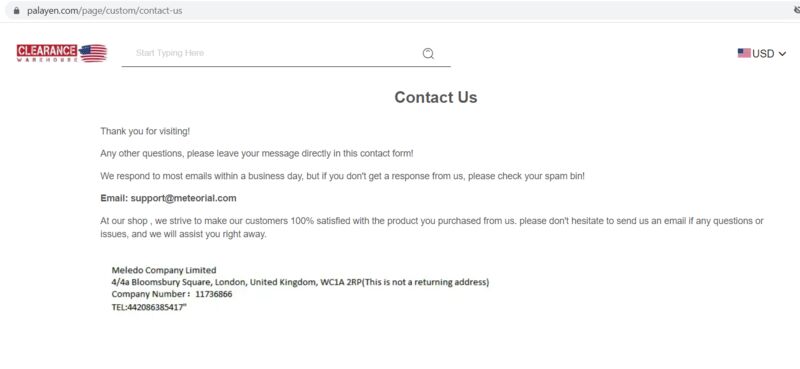Click the "At our shop" paragraph
Viewport: 800px width, 369px height.
pyautogui.click(x=432, y=228)
